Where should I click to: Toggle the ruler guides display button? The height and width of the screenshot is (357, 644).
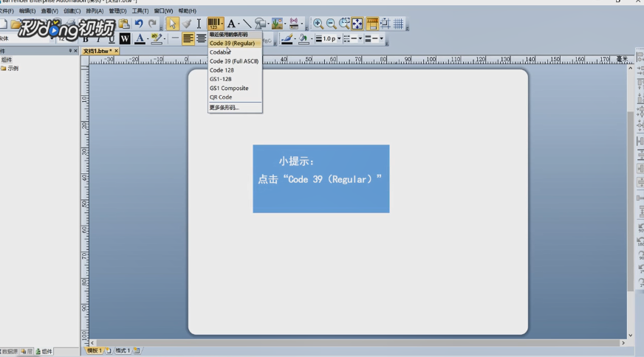click(x=372, y=24)
